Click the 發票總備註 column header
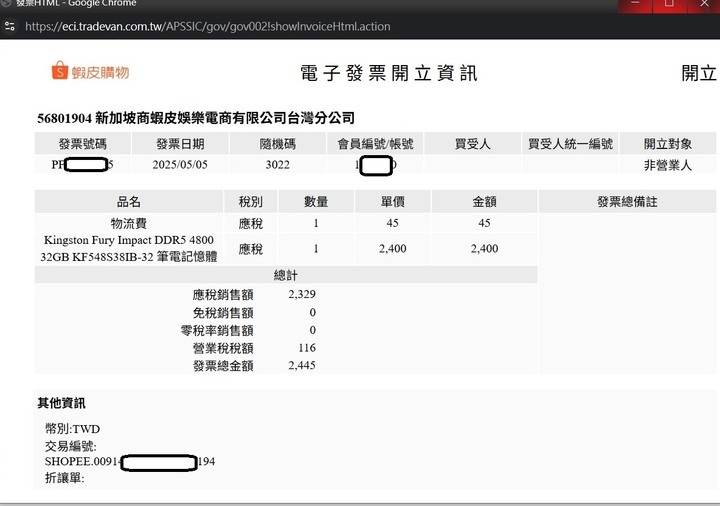The height and width of the screenshot is (506, 720). [627, 202]
